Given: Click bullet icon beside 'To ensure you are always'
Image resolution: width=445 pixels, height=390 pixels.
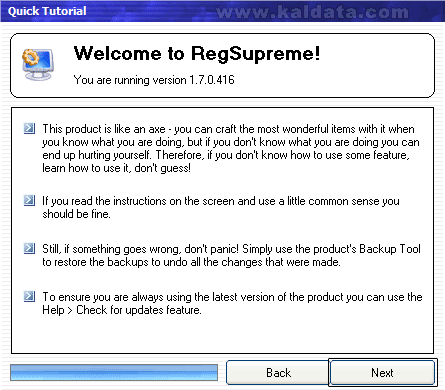Looking at the screenshot, I should (x=29, y=296).
